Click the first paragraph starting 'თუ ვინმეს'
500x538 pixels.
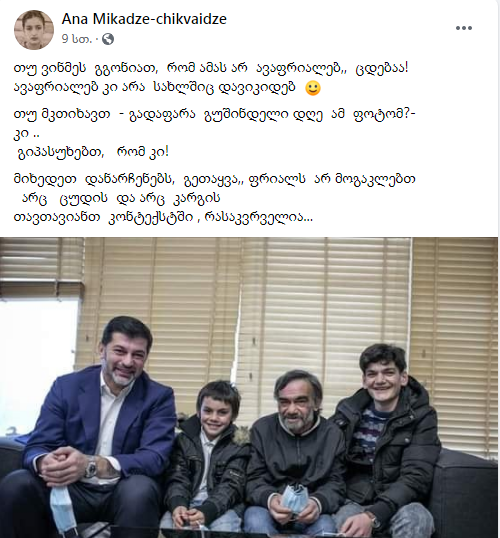[211, 78]
